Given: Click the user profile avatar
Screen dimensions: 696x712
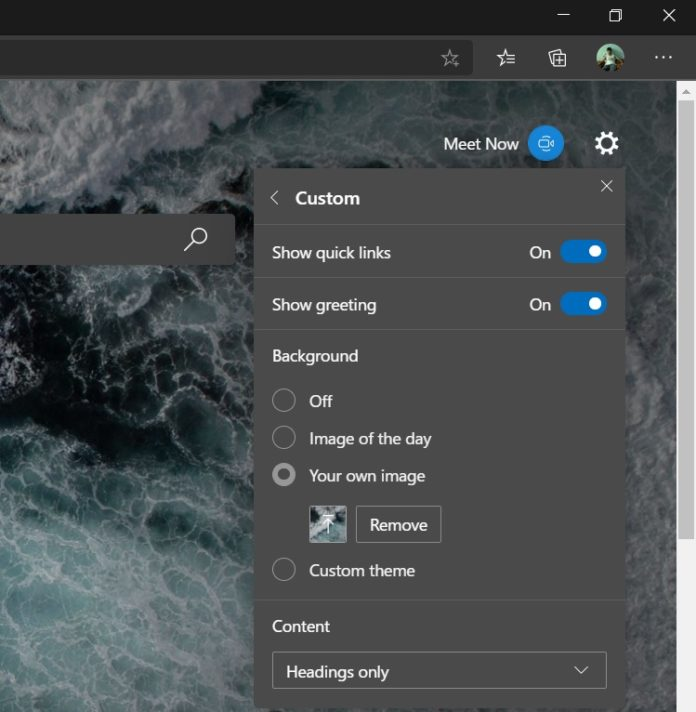Looking at the screenshot, I should [610, 58].
